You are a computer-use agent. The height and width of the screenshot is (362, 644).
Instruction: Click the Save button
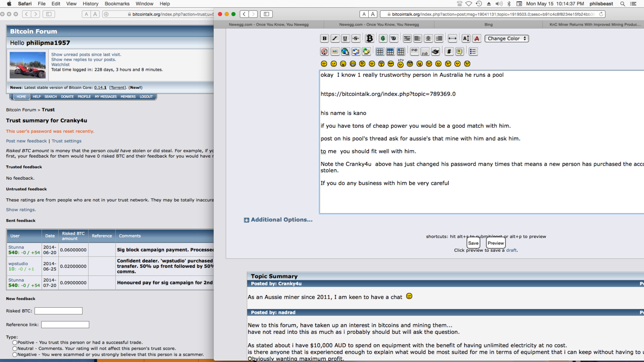[x=473, y=243]
